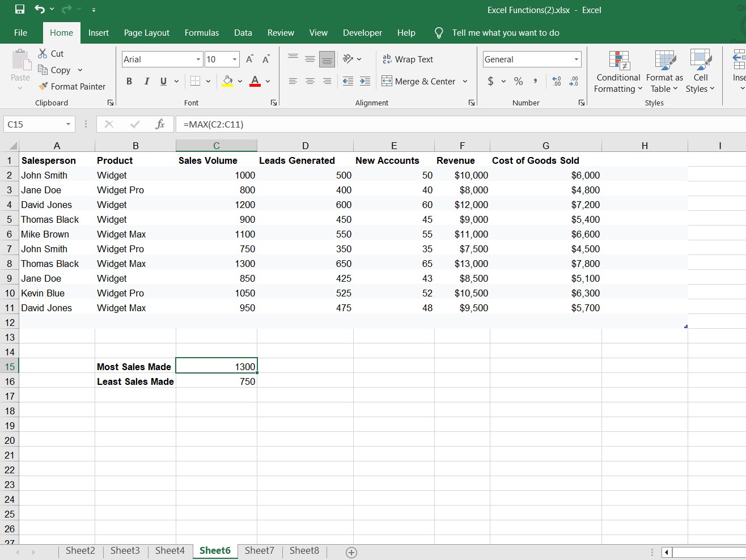Click the Save icon in title bar

[20, 10]
